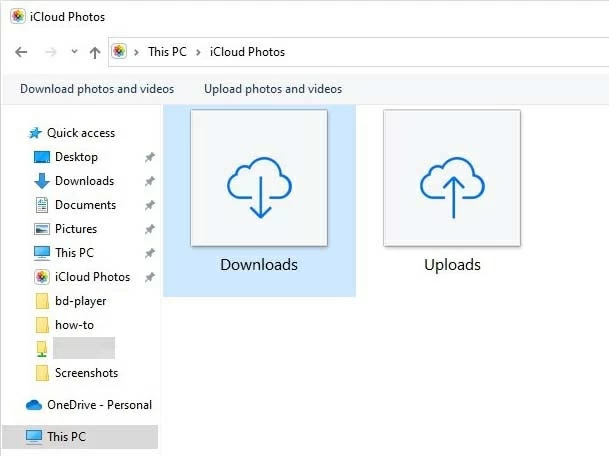609x456 pixels.
Task: Click the iCloud Photos icon in address bar
Action: [121, 52]
